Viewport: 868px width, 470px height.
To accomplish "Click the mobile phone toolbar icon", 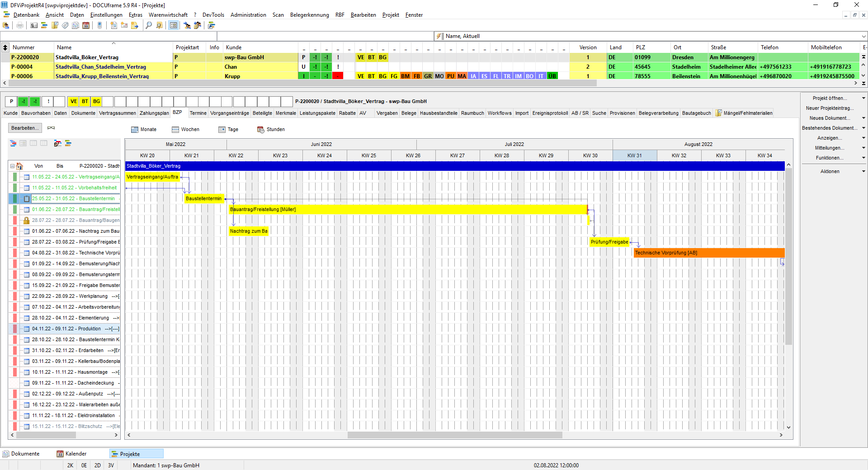I will click(x=100, y=25).
